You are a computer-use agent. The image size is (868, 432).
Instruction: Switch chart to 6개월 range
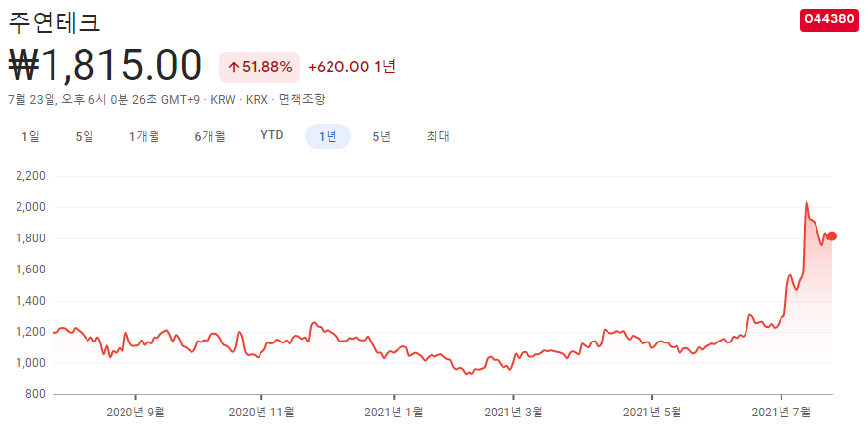pyautogui.click(x=210, y=137)
